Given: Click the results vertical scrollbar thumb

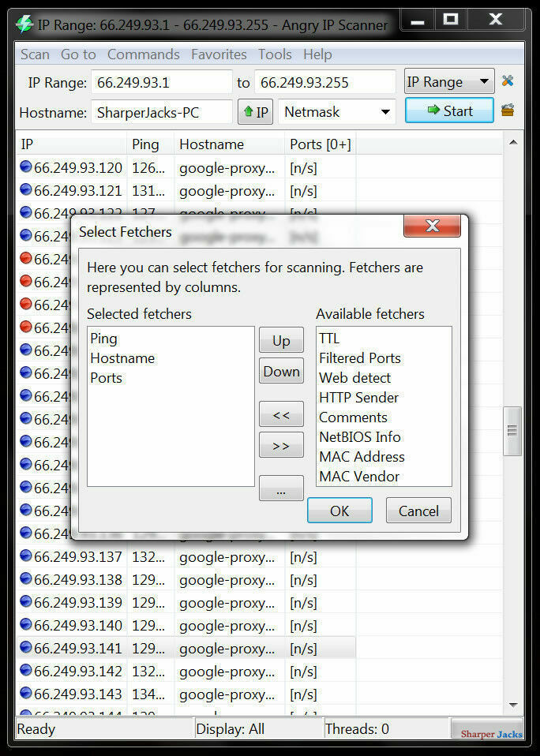Looking at the screenshot, I should tap(512, 431).
